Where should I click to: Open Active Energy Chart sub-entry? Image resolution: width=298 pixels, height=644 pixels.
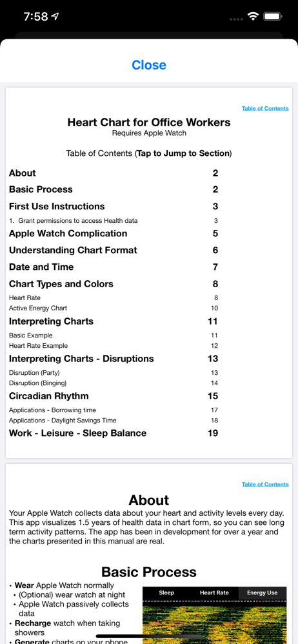pos(38,308)
